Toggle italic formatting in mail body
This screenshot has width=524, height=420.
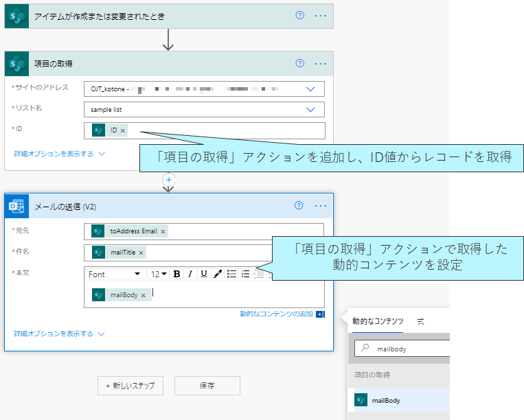point(190,274)
